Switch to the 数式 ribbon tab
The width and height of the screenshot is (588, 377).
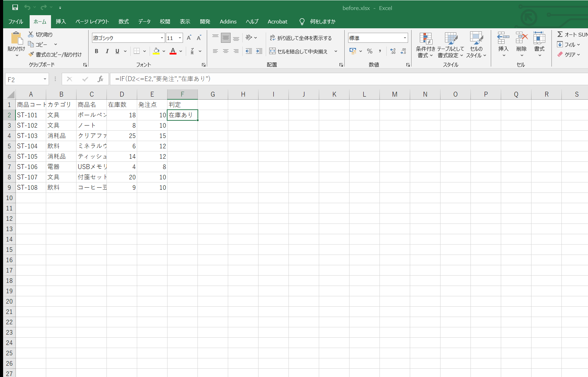(x=123, y=21)
